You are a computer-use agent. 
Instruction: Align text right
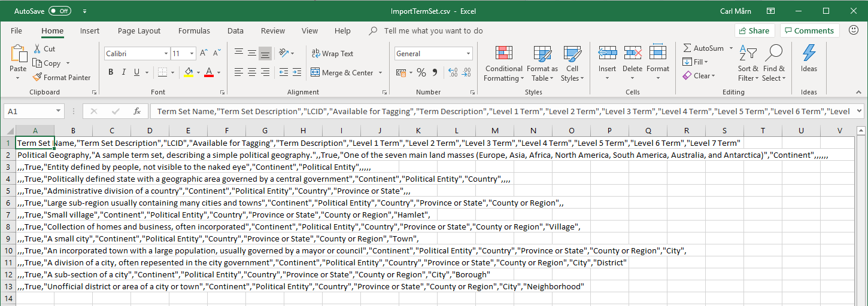[x=265, y=72]
